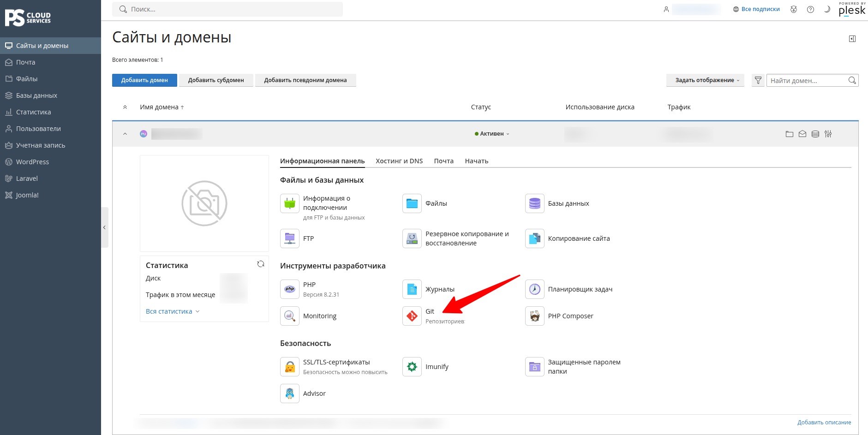
Task: Sort by Имя домена column
Action: (162, 107)
